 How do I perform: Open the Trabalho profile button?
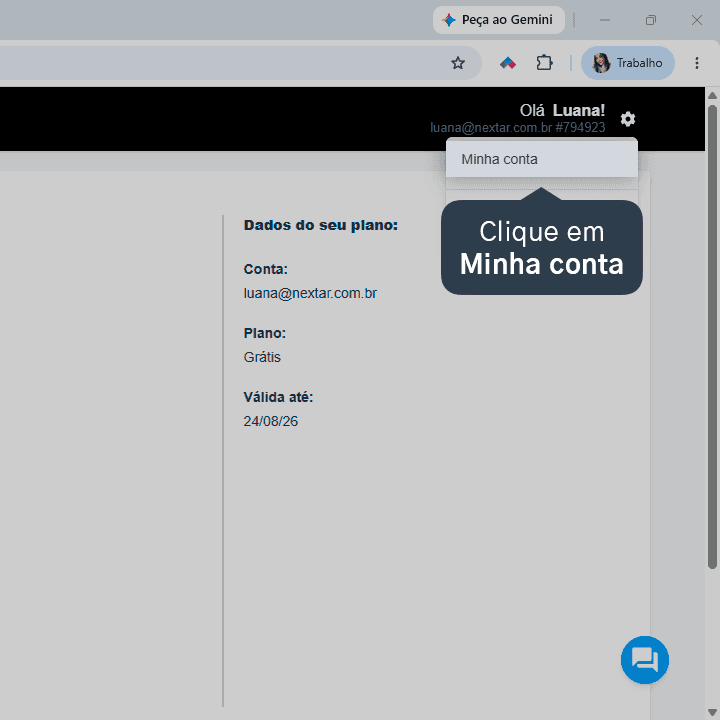[x=628, y=63]
